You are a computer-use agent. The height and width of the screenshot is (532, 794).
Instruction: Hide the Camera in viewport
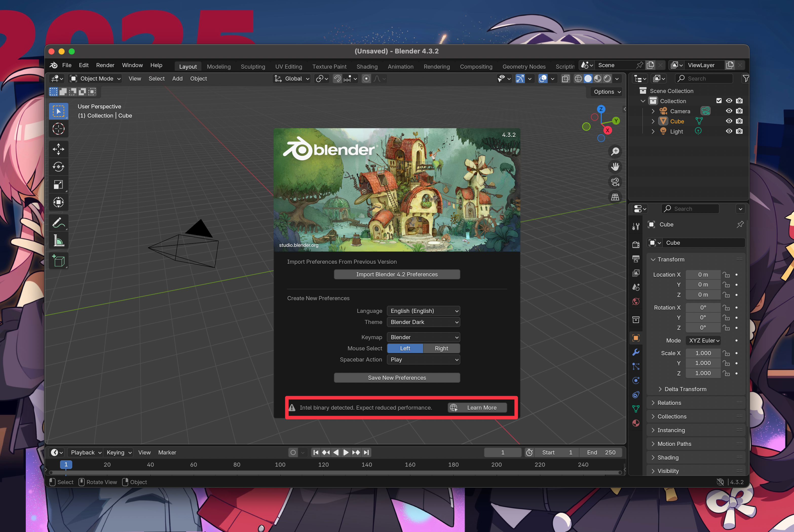tap(729, 111)
